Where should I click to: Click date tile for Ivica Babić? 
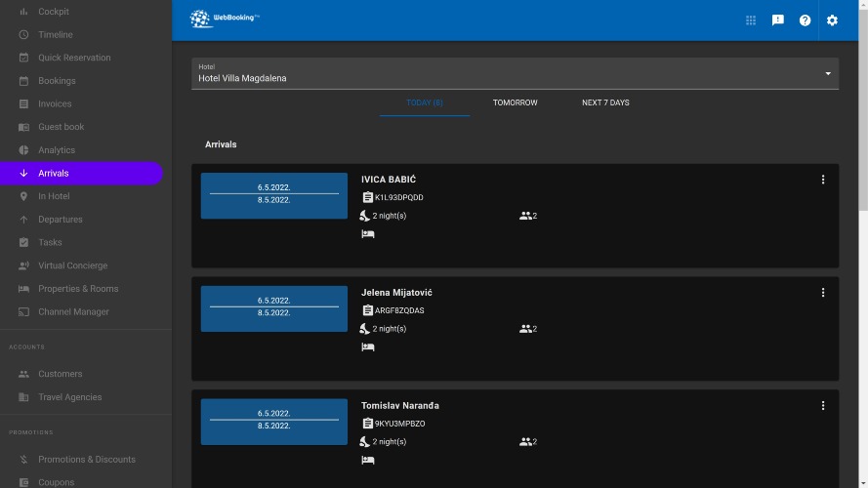(274, 196)
